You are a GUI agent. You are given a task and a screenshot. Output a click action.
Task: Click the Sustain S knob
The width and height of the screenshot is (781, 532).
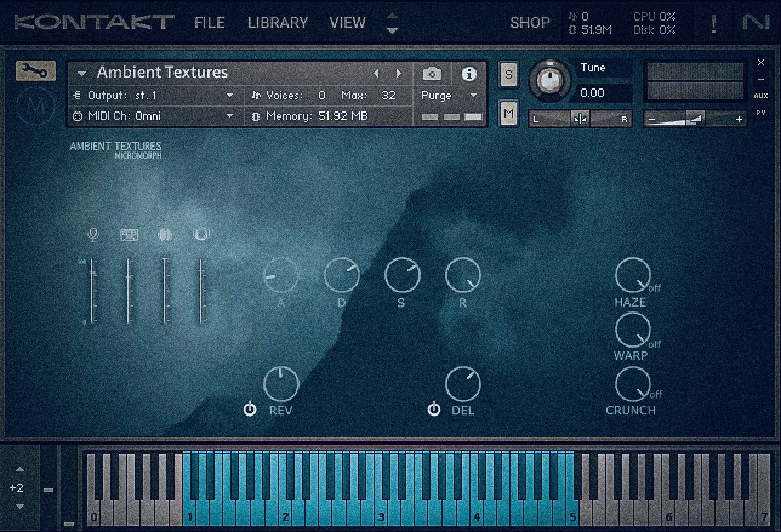pos(403,275)
